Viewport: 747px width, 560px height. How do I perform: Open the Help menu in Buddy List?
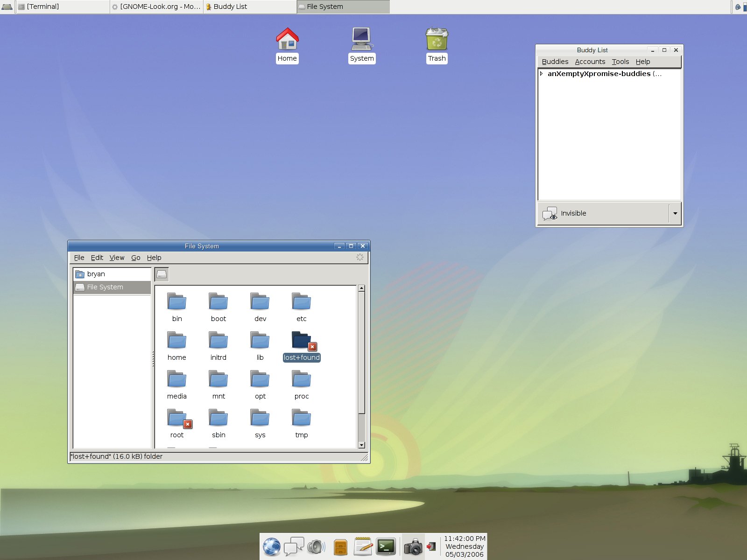[x=643, y=62]
